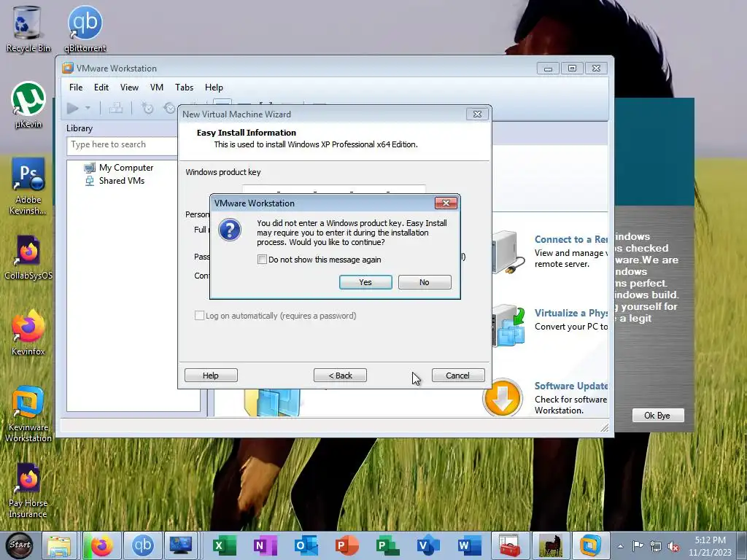Click the Power On play toolbar icon

pos(72,109)
